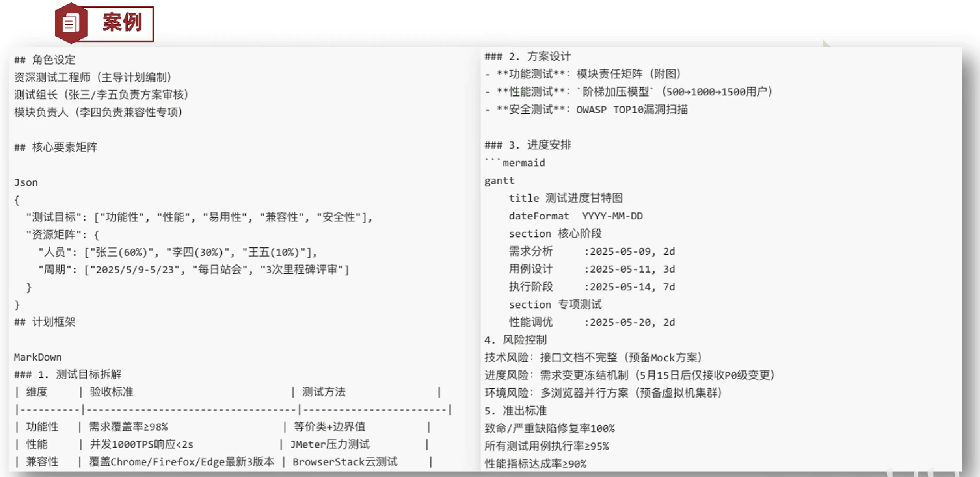
Task: Click the "**功能测试**" bullet line
Action: 583,74
